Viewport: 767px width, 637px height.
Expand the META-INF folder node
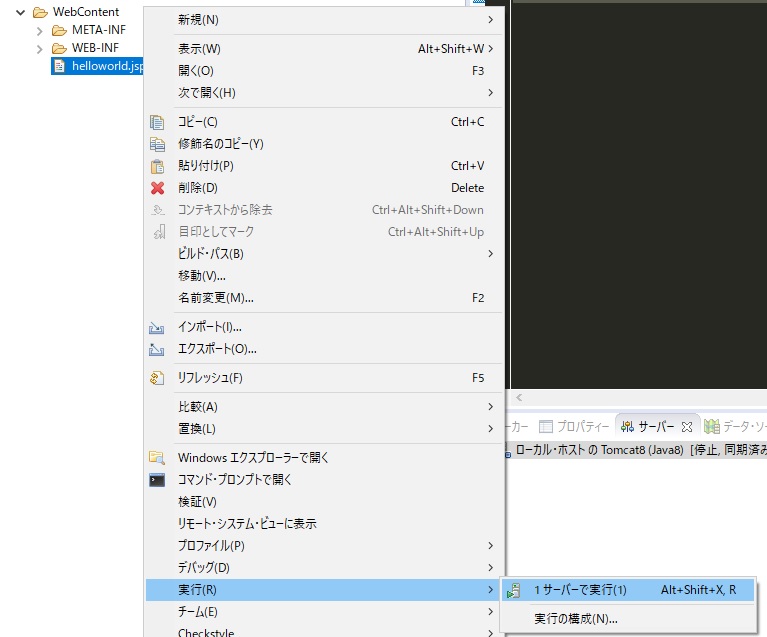[40, 31]
